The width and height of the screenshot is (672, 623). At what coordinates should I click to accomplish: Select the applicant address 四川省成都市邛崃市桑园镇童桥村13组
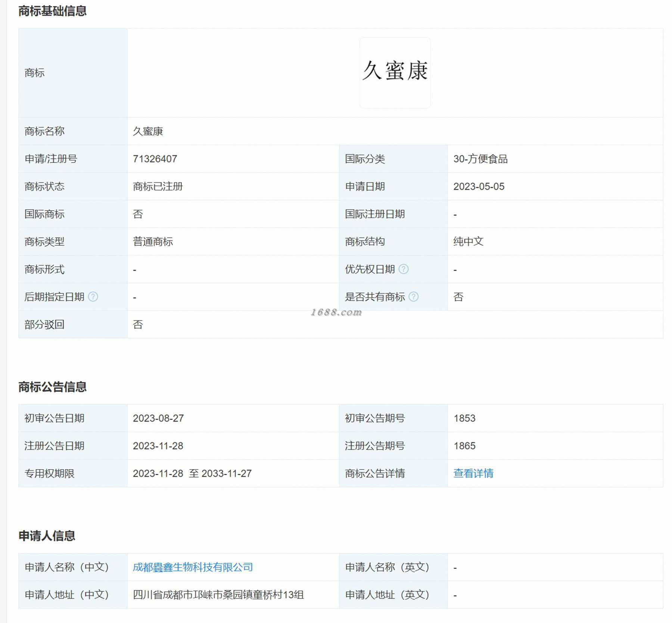(x=218, y=595)
